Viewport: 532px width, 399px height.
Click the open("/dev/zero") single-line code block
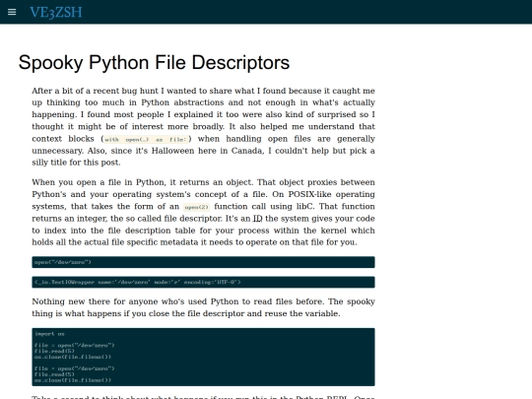click(203, 262)
